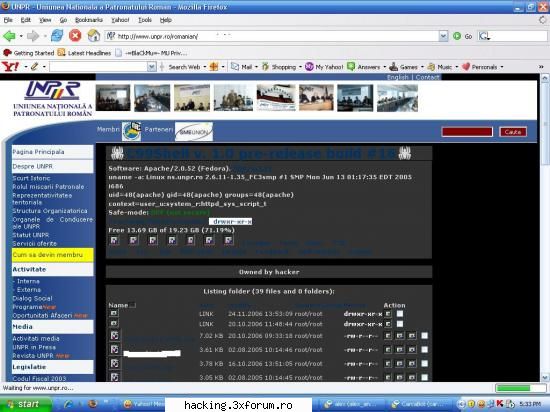Click the c99shell Buffer quick icon
This screenshot has width=550, height=412.
tap(228, 240)
